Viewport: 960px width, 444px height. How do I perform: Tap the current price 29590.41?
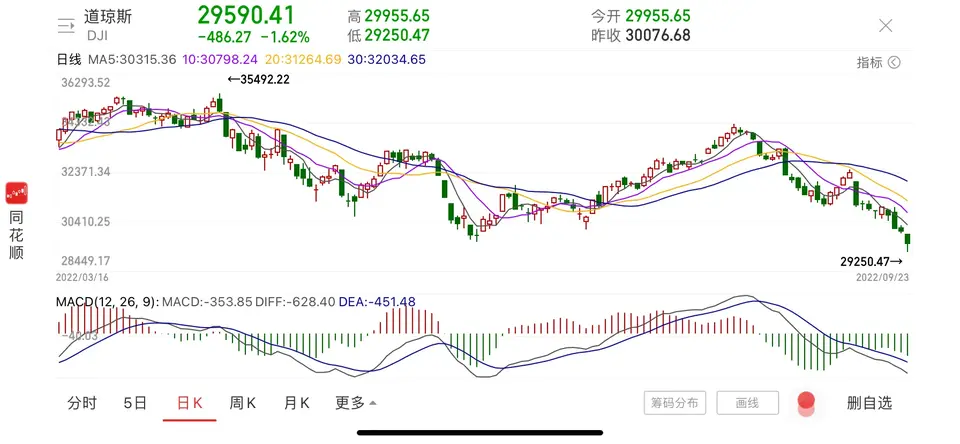246,15
